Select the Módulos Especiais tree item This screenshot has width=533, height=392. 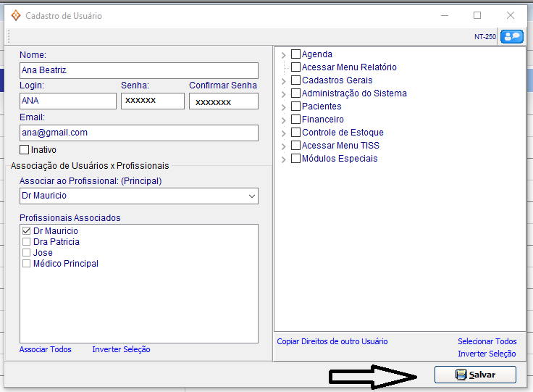339,159
